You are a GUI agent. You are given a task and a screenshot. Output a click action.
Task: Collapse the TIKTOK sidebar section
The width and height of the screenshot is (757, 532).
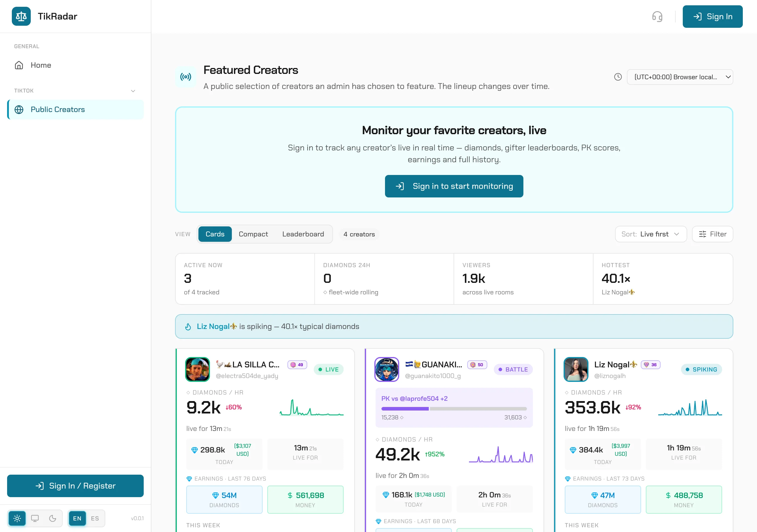(x=133, y=91)
